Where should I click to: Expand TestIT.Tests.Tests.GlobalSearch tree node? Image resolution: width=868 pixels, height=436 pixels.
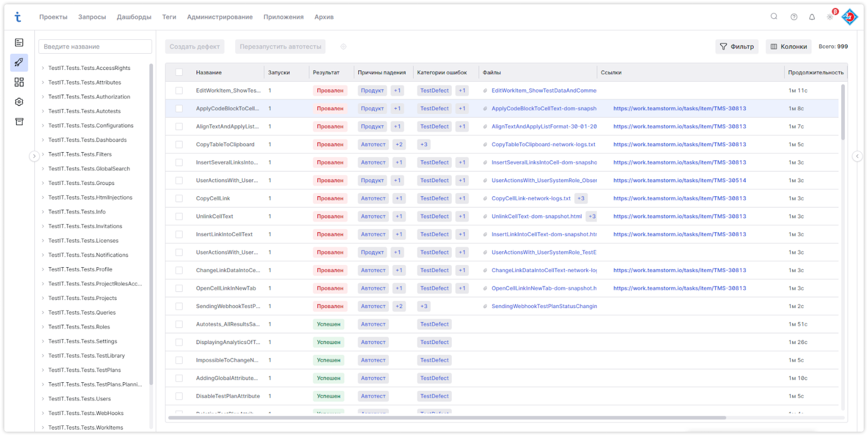tap(43, 169)
